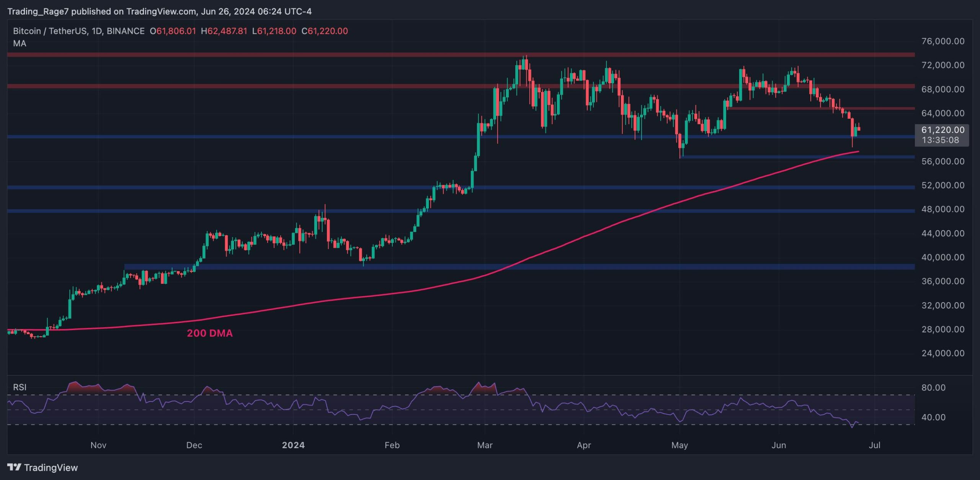Click the TradingView logo icon

(14, 467)
